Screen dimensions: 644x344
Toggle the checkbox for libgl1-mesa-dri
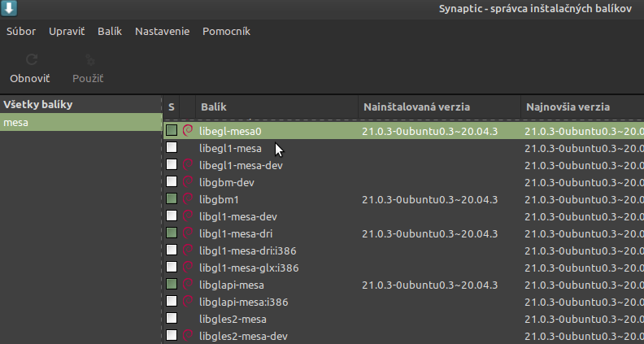[x=172, y=233]
